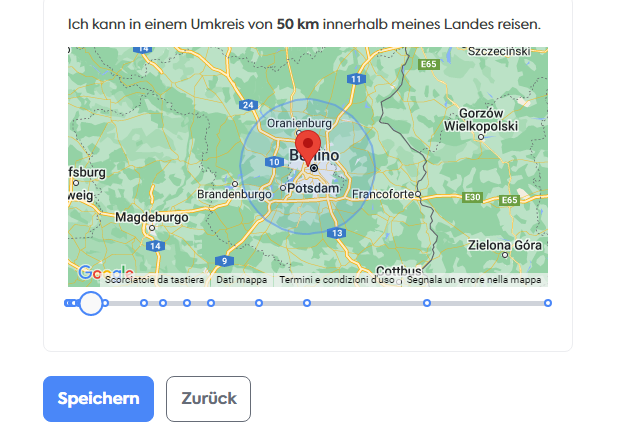Screen dimensions: 632x438
Task: Click the Gorzów Wielkopolski map label
Action: (481, 120)
